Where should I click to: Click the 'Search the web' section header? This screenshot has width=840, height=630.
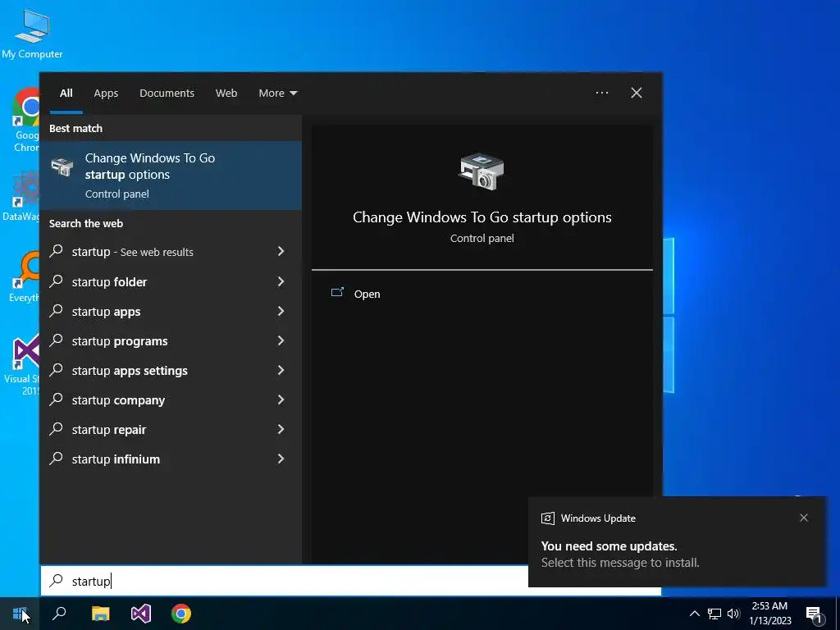(85, 224)
